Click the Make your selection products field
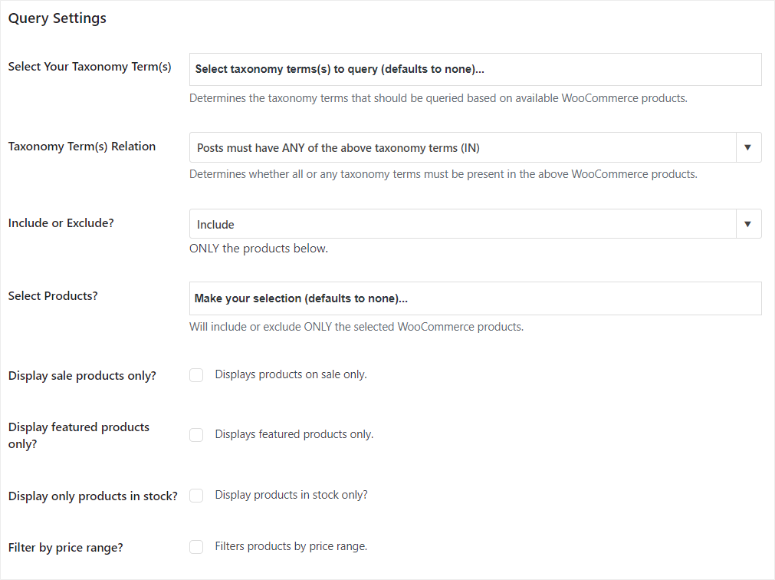The height and width of the screenshot is (580, 775). tap(475, 298)
